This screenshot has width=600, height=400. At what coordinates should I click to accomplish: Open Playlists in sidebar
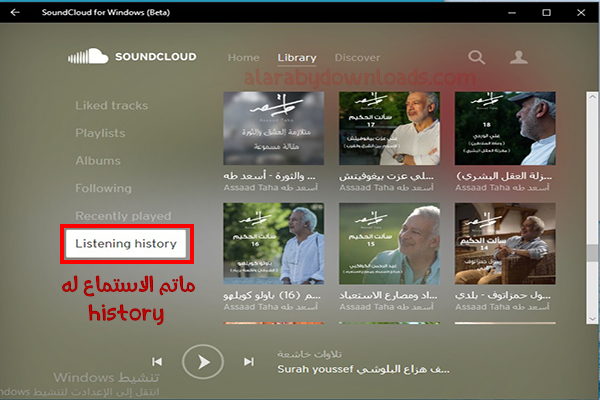[x=100, y=133]
